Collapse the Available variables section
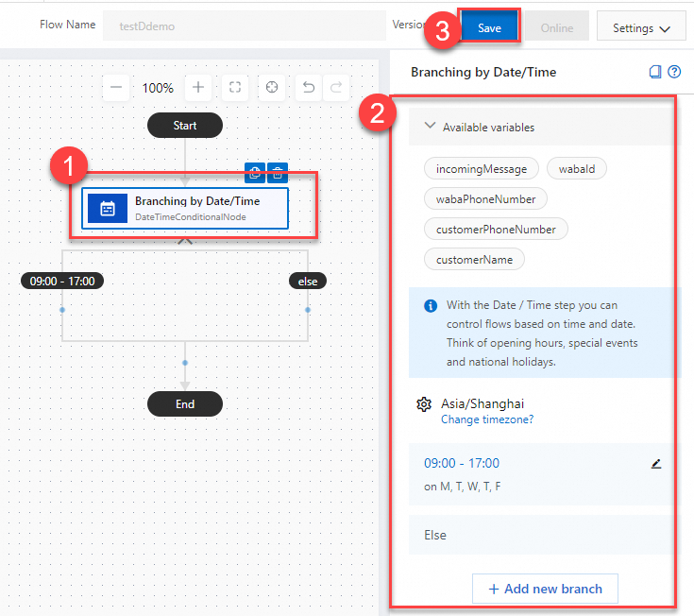This screenshot has height=616, width=694. 430,126
